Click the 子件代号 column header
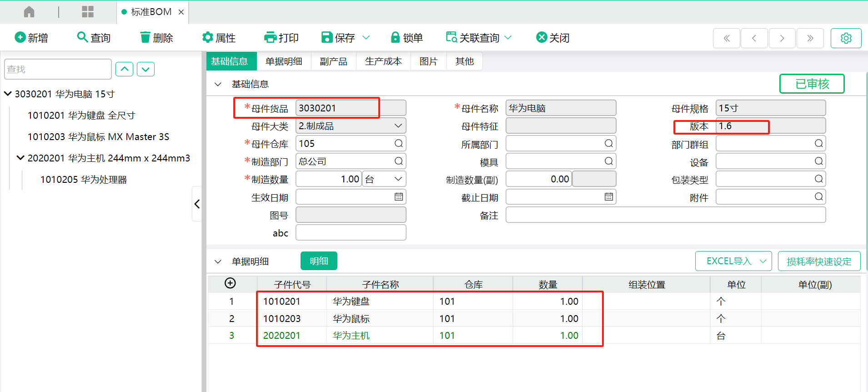This screenshot has height=392, width=868. click(292, 285)
